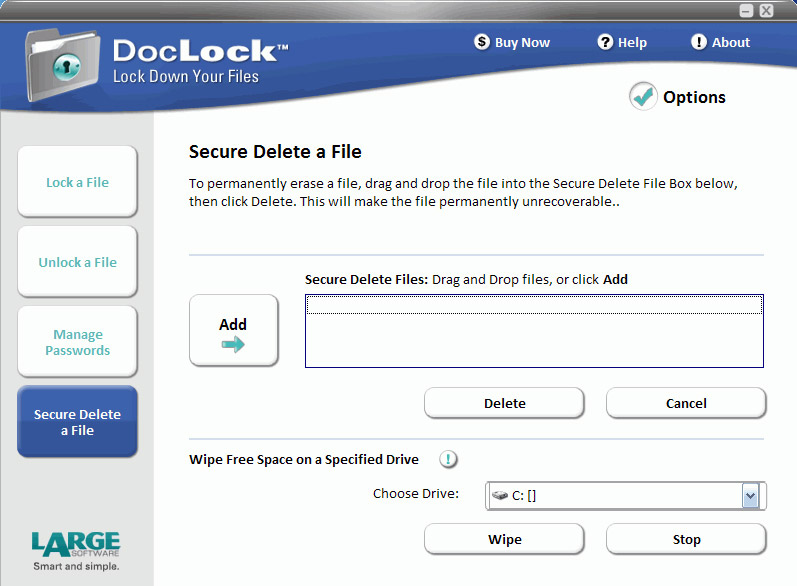Go to Manage Passwords section
Screen dimensions: 797x586
click(x=77, y=342)
